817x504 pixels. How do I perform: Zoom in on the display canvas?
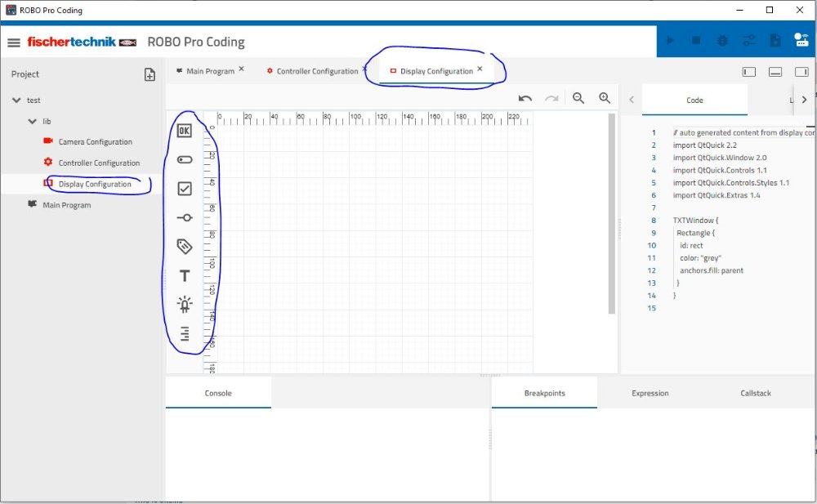(x=605, y=98)
